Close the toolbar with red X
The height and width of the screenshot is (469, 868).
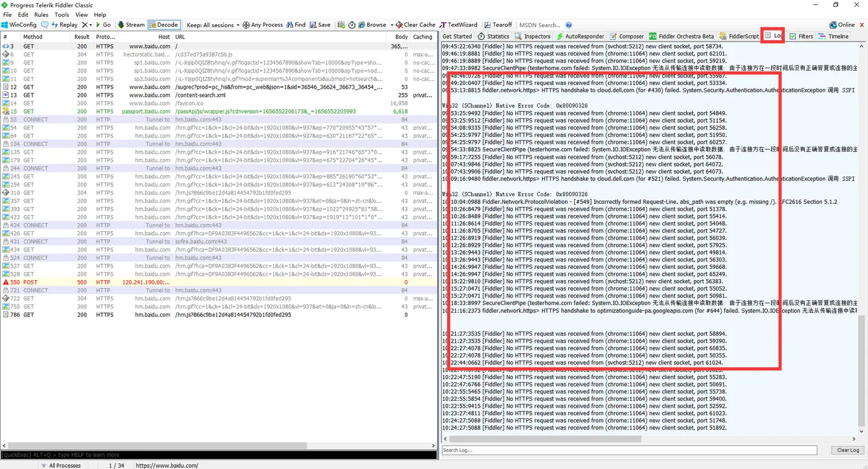pyautogui.click(x=861, y=25)
